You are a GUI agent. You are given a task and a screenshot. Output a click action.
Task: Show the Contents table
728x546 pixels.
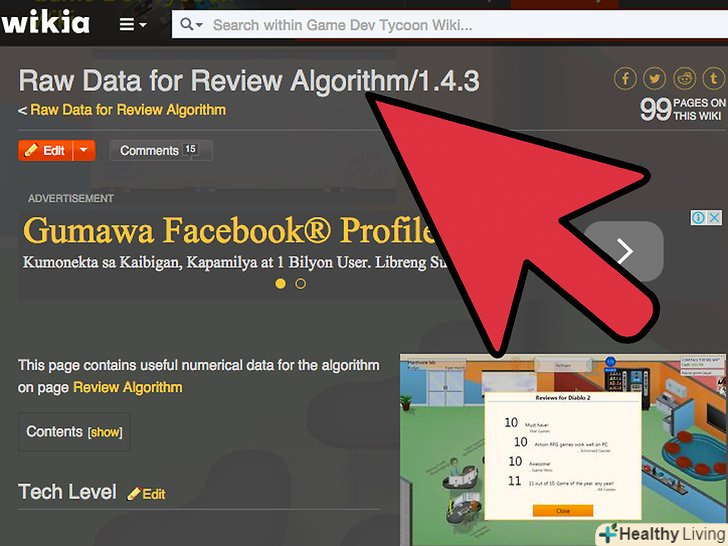coord(105,432)
